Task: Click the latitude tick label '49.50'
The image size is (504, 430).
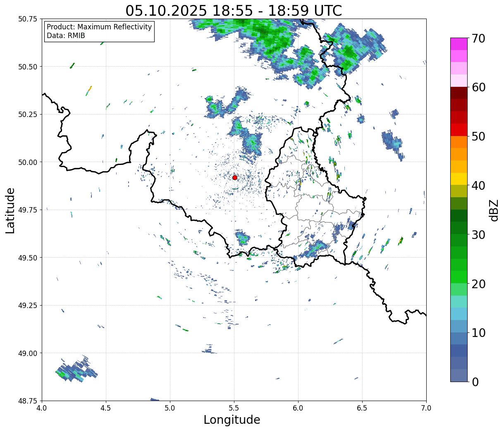Action: point(28,258)
